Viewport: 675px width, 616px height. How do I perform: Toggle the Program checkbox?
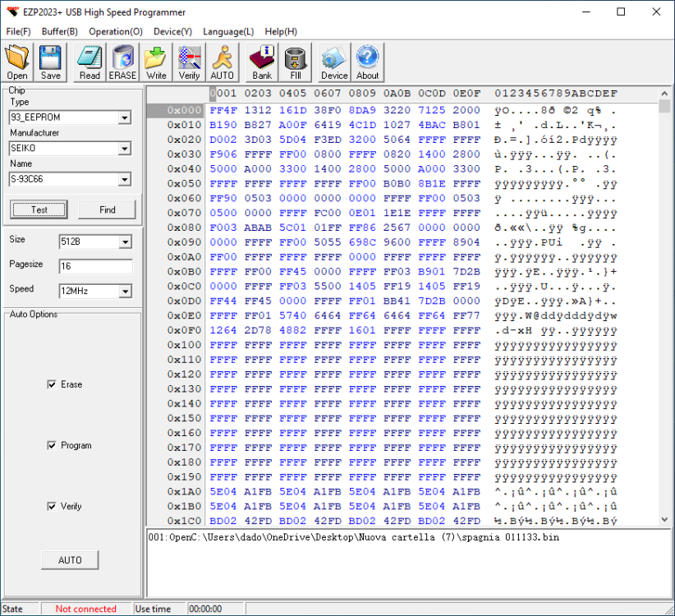53,445
